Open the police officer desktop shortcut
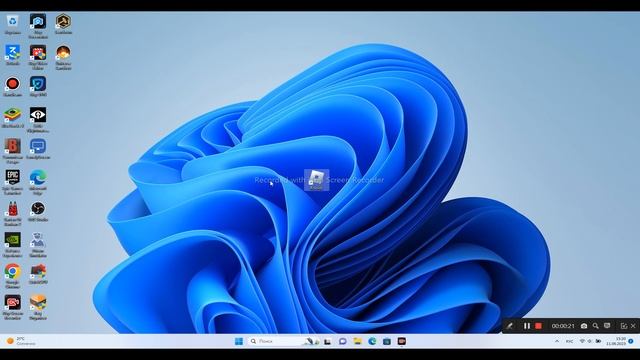 click(x=38, y=245)
